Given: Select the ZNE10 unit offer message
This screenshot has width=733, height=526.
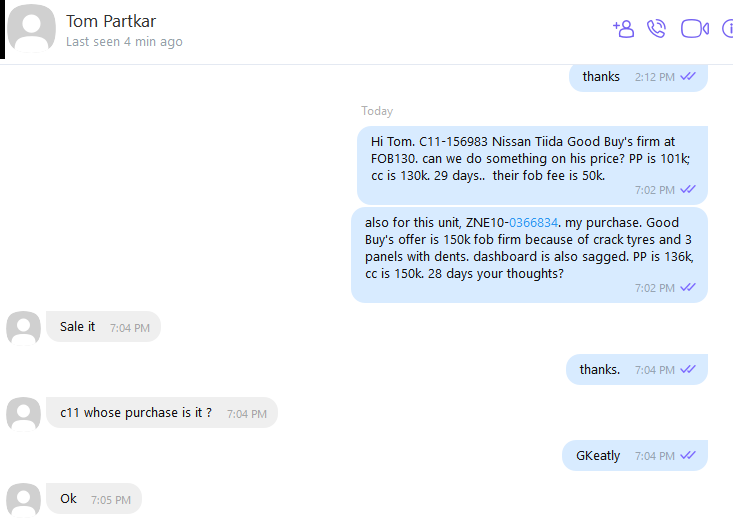Looking at the screenshot, I should pos(529,255).
